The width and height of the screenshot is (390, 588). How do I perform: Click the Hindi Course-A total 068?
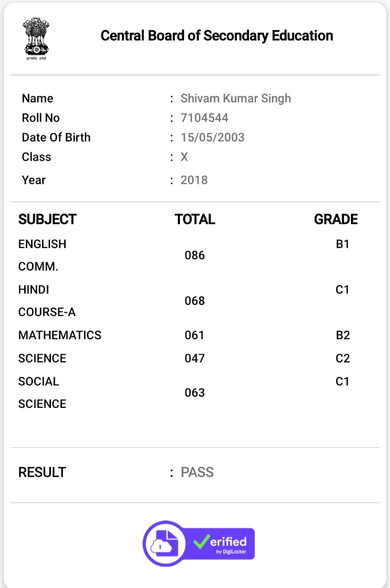tap(195, 301)
